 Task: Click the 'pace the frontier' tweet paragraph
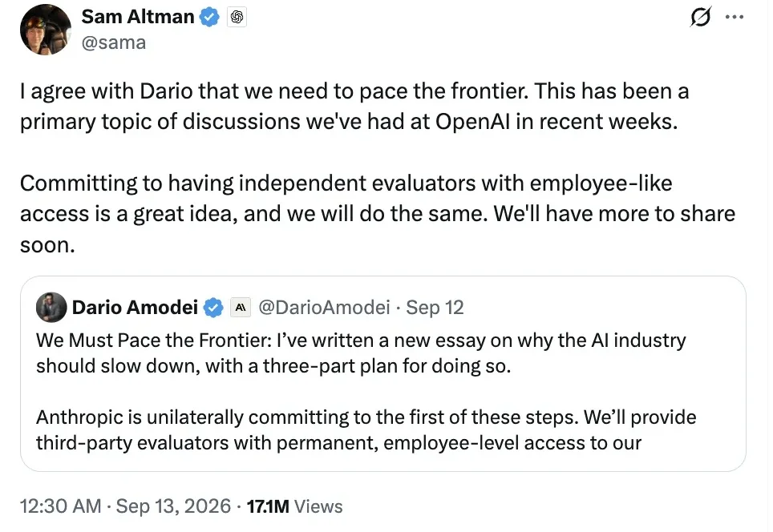354,106
